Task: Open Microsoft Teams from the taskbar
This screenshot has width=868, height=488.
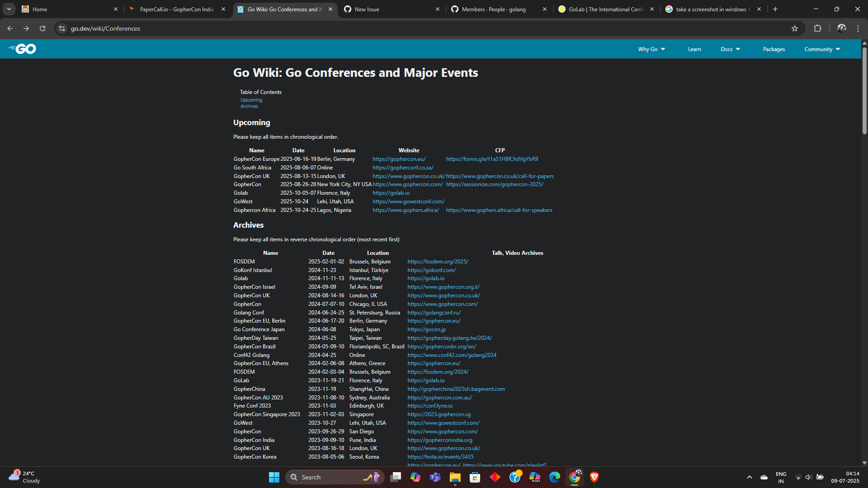Action: pos(435,477)
